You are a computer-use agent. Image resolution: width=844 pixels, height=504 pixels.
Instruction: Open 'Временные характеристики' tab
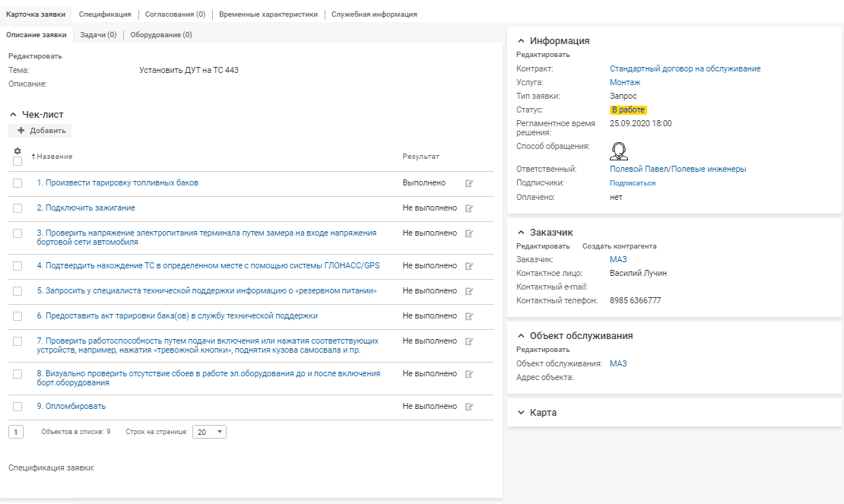tap(268, 14)
